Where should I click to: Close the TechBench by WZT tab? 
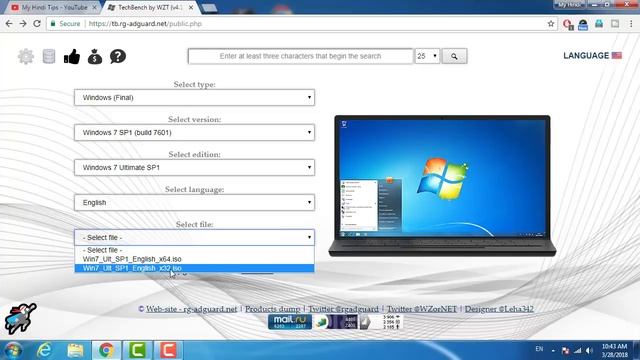[191, 7]
